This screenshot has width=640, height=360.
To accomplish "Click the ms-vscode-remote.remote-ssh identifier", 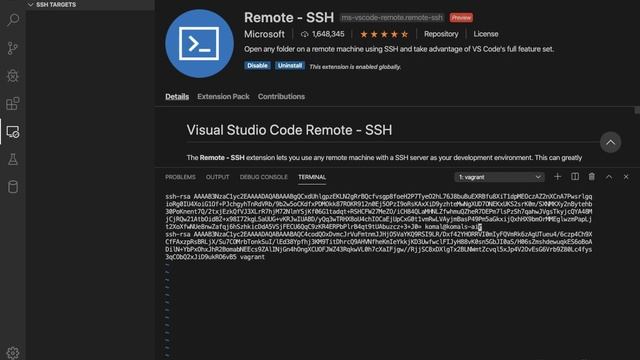I will (x=392, y=18).
